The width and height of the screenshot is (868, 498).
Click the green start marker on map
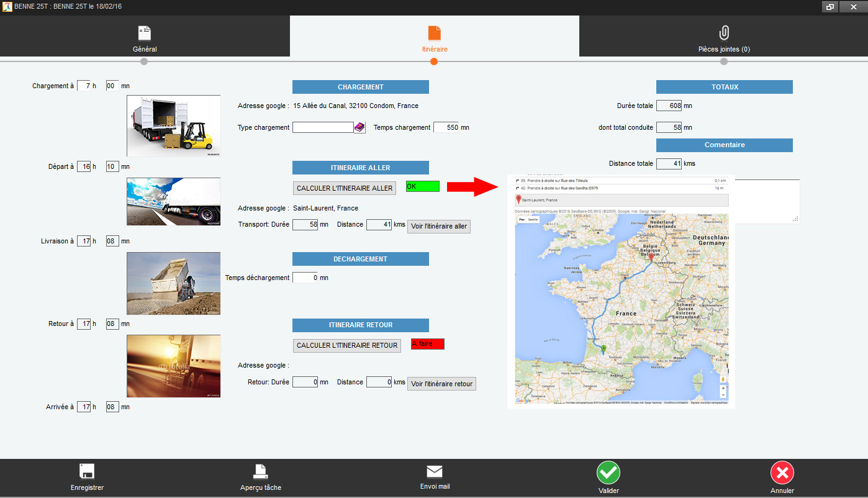click(x=603, y=350)
